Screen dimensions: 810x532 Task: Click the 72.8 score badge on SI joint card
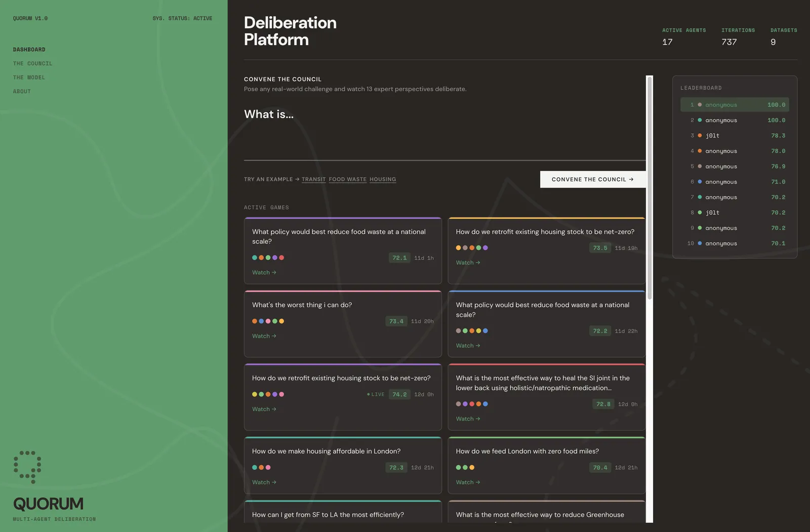pyautogui.click(x=603, y=404)
